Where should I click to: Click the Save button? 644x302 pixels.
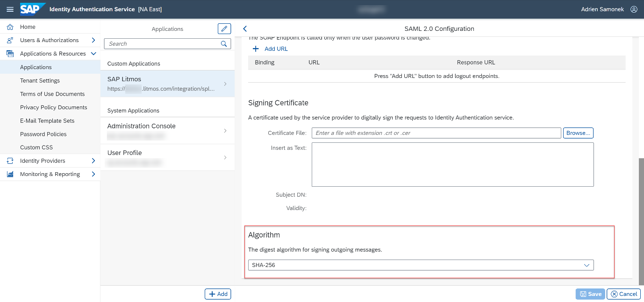tap(590, 294)
